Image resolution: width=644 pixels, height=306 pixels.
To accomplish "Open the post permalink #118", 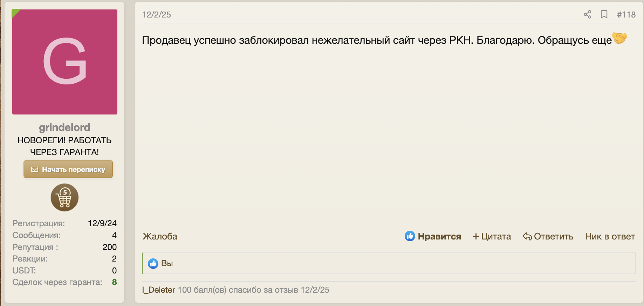I will tap(626, 14).
